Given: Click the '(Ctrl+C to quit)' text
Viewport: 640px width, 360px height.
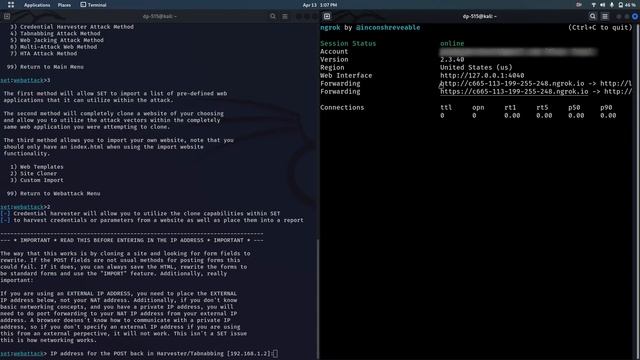Looking at the screenshot, I should click(600, 27).
